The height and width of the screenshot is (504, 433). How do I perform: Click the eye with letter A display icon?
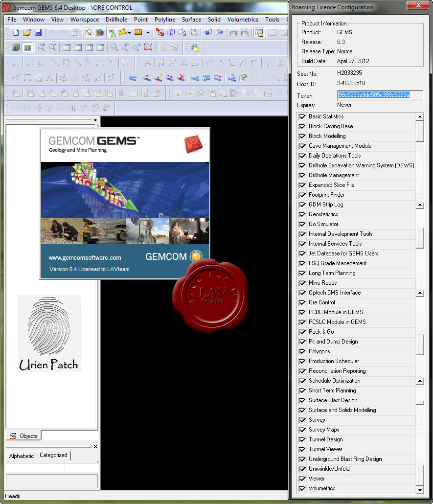[112, 32]
